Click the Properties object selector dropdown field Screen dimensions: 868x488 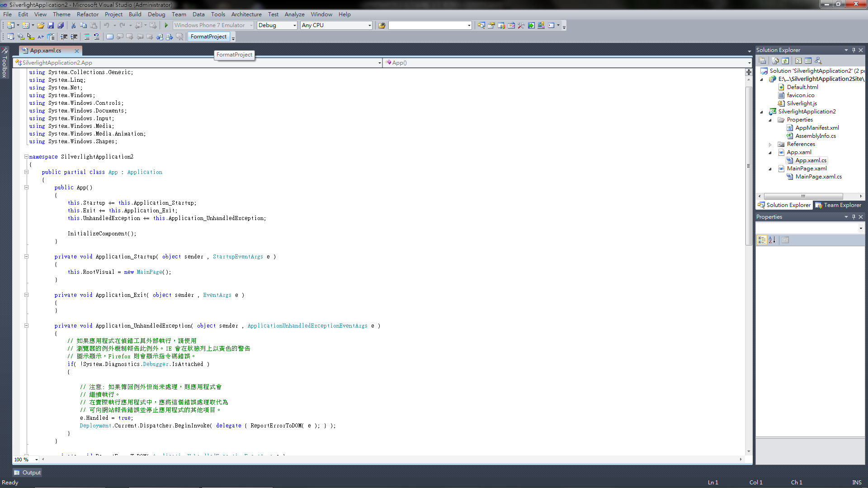pyautogui.click(x=810, y=228)
